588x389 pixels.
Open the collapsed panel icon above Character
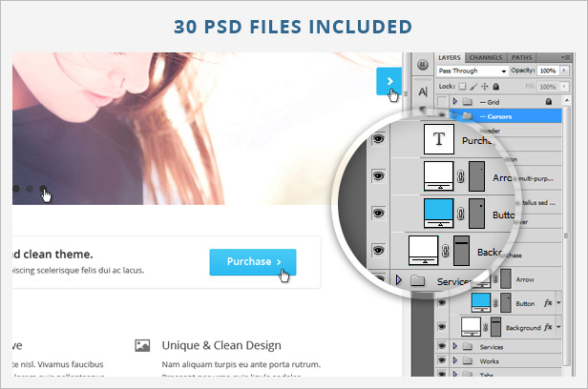(423, 65)
